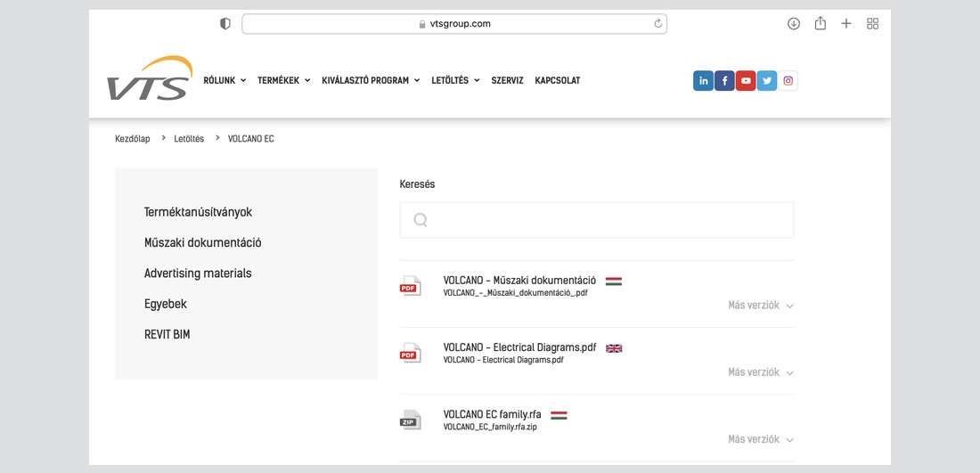Expand Más verziók for Electrical Diagrams

tap(761, 372)
